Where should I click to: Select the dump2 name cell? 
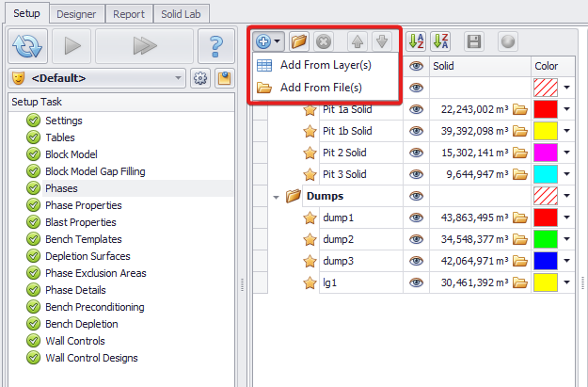pyautogui.click(x=361, y=239)
